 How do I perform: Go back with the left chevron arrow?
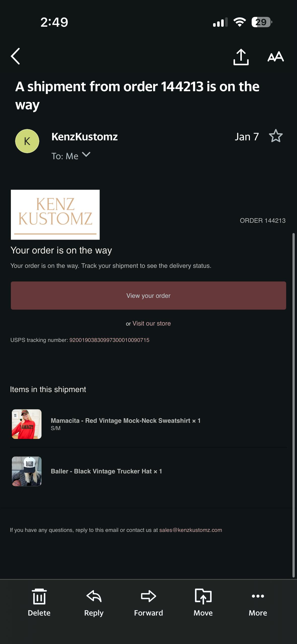point(15,56)
